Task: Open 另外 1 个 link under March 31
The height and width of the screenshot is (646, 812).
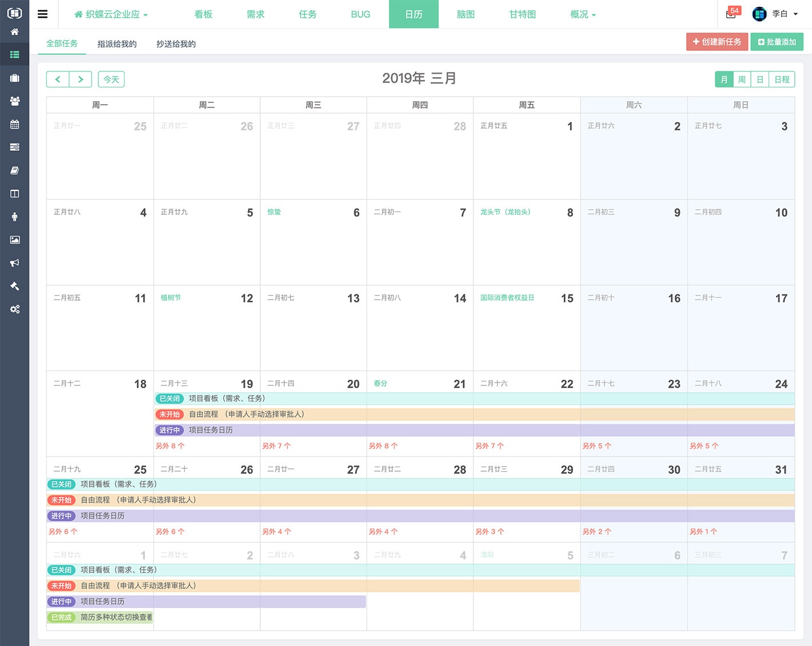Action: pos(703,532)
